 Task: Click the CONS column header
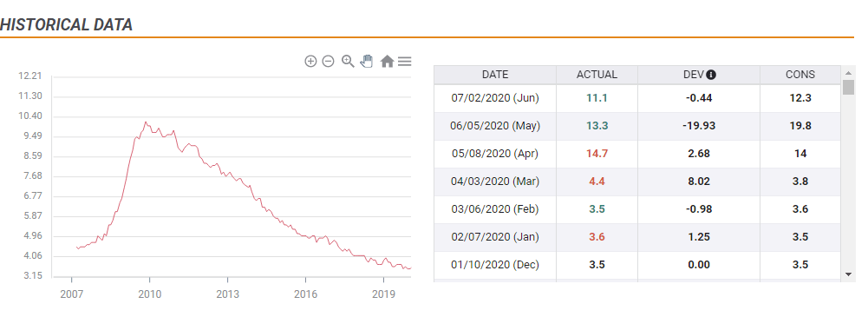click(x=799, y=75)
